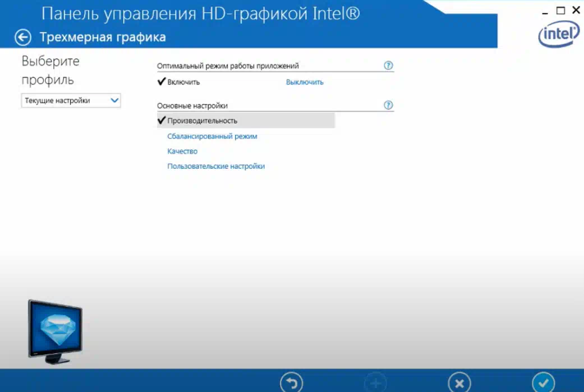
Task: Click the plus save profile icon
Action: tap(375, 383)
